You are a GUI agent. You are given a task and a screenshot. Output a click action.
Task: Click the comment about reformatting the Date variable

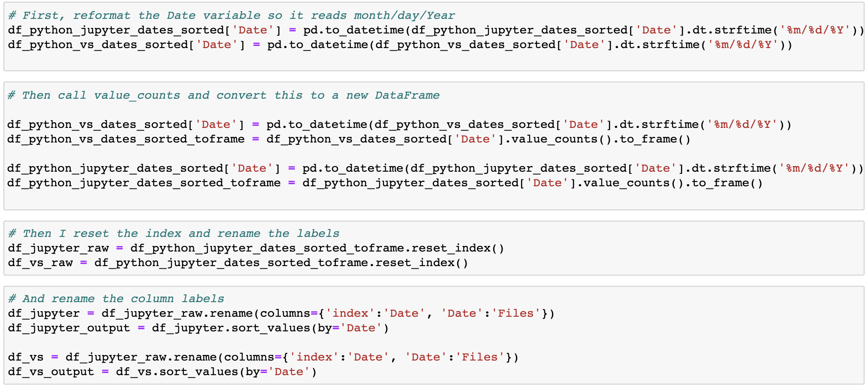point(232,15)
